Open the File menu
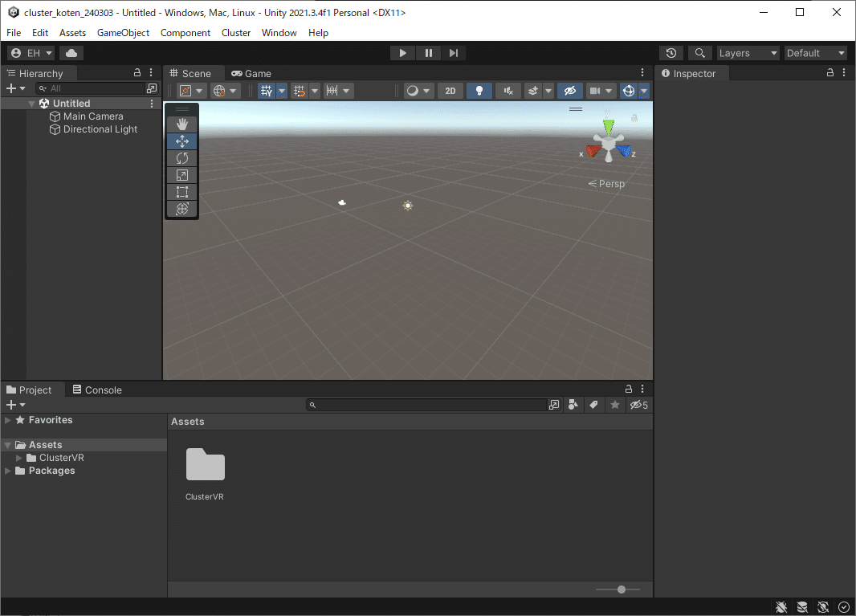 click(x=14, y=33)
